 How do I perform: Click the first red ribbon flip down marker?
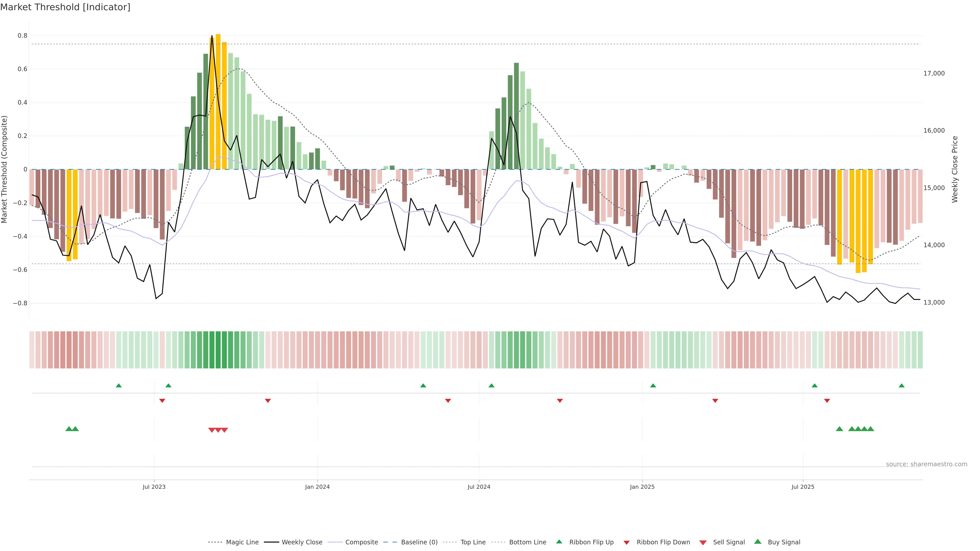(163, 401)
